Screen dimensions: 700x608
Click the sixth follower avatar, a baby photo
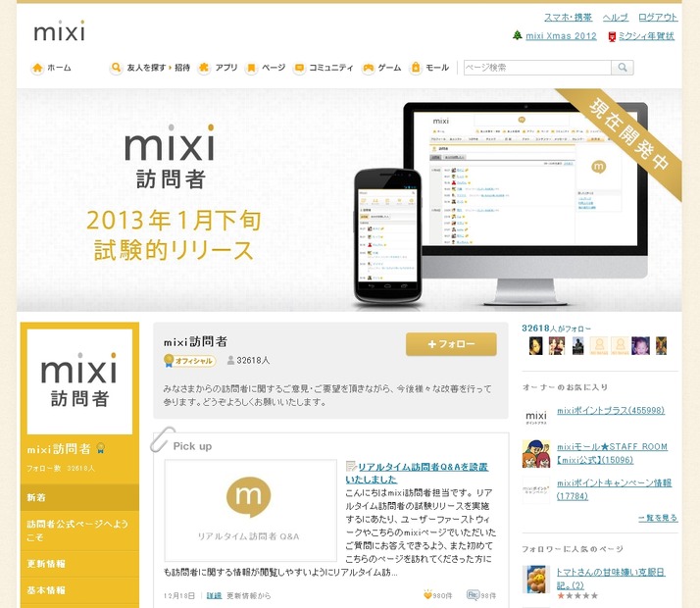pos(640,346)
